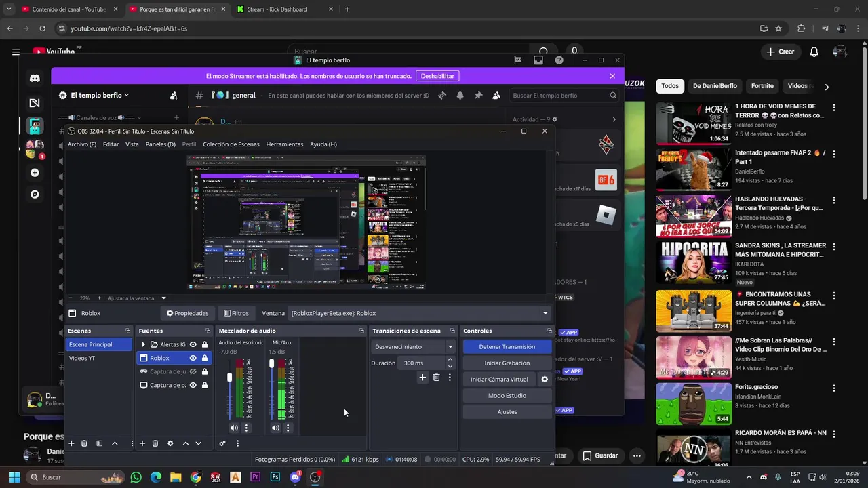
Task: Move scene up in Escenas panel
Action: pyautogui.click(x=115, y=443)
